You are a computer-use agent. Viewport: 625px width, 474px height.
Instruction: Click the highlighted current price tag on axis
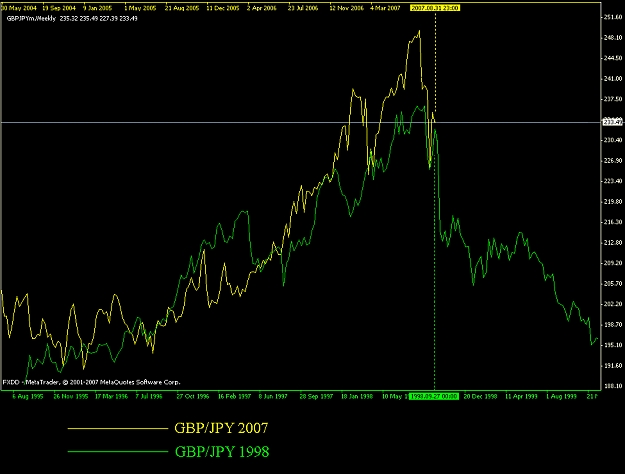point(613,122)
